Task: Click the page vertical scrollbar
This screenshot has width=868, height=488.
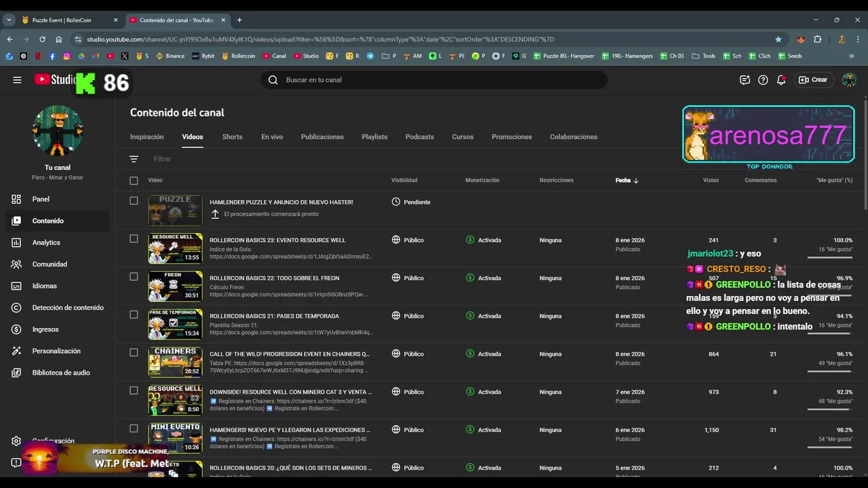Action: pos(865,155)
